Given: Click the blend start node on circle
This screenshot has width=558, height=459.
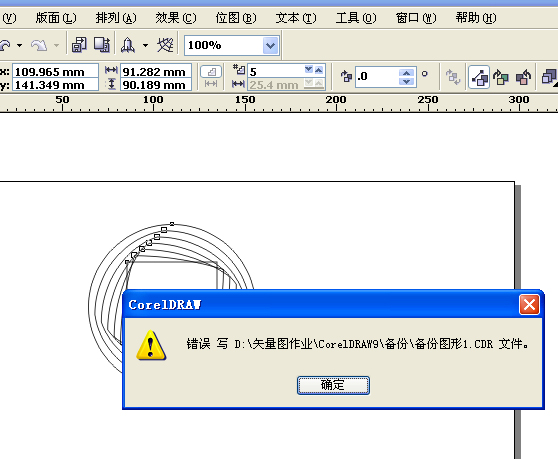Looking at the screenshot, I should [x=172, y=224].
